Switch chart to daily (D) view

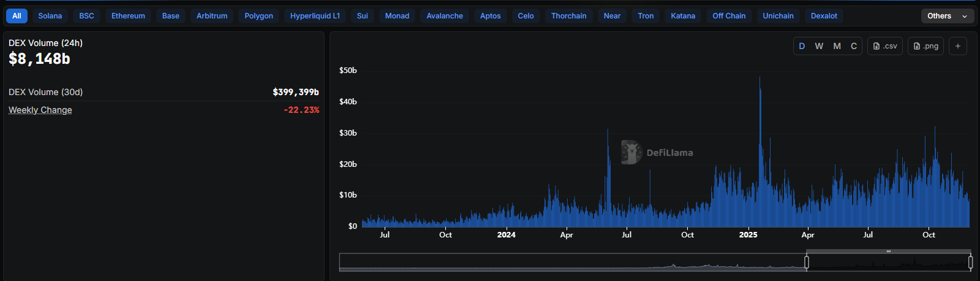(802, 46)
